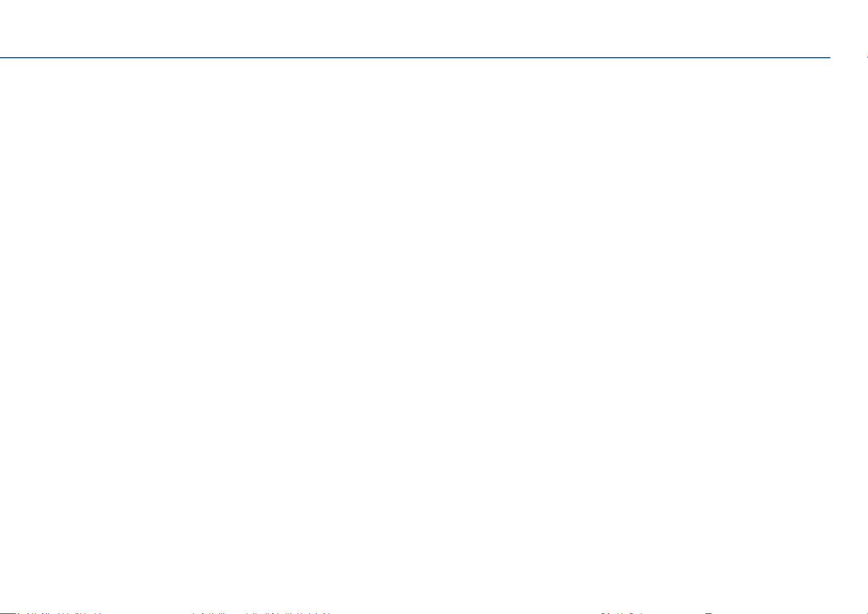Screen dimensions: 868x614
Task: Click the cut-off text at bottom right
Action: tap(622, 613)
